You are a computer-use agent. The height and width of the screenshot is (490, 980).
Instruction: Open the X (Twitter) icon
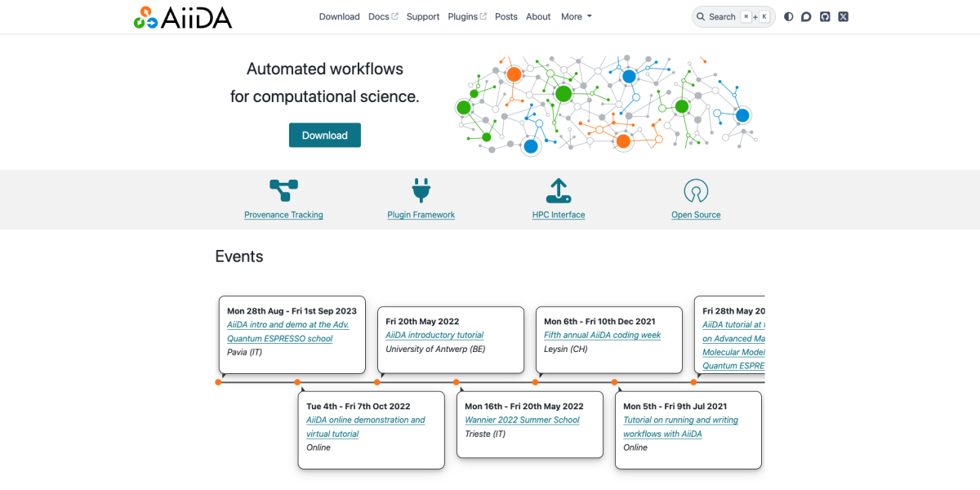click(843, 16)
